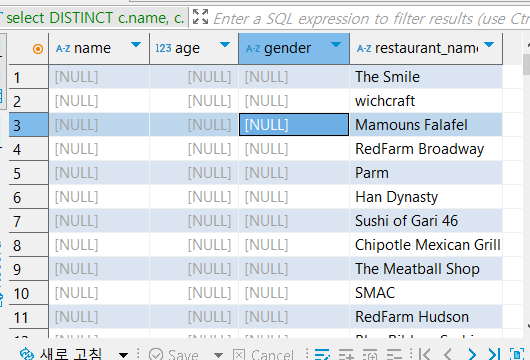Select row number 6 header

pos(28,197)
